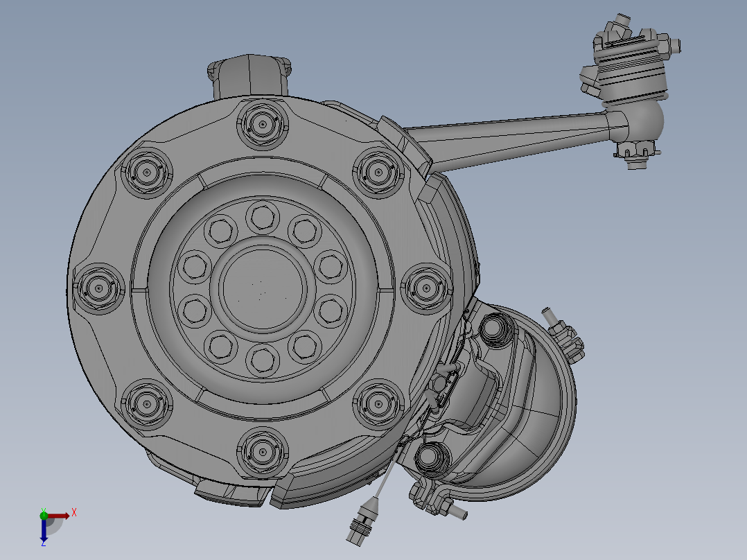Viewport: 747px width, 560px height.
Task: Select the central hub cap of the wheel
Action: pos(263,288)
